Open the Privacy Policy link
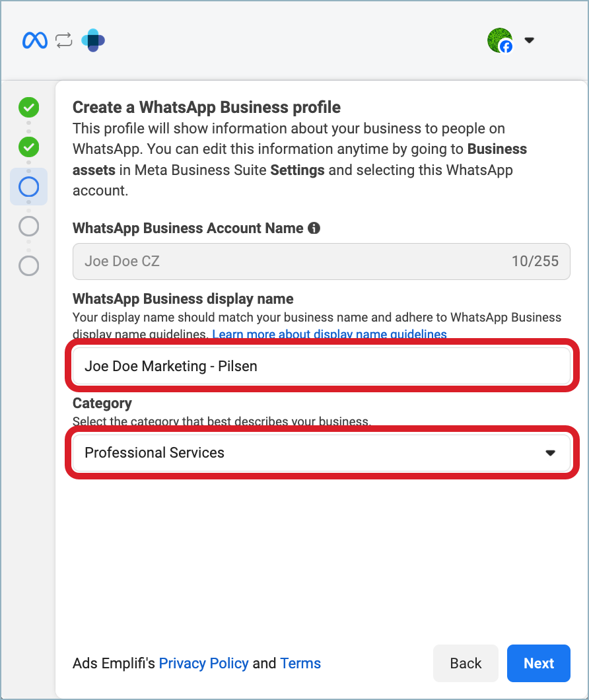 [203, 664]
